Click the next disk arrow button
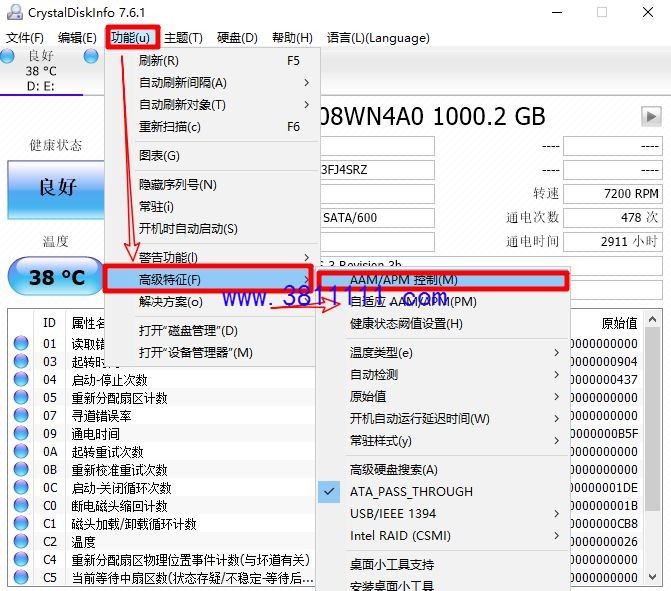Screen dimensions: 671x591 [x=651, y=116]
